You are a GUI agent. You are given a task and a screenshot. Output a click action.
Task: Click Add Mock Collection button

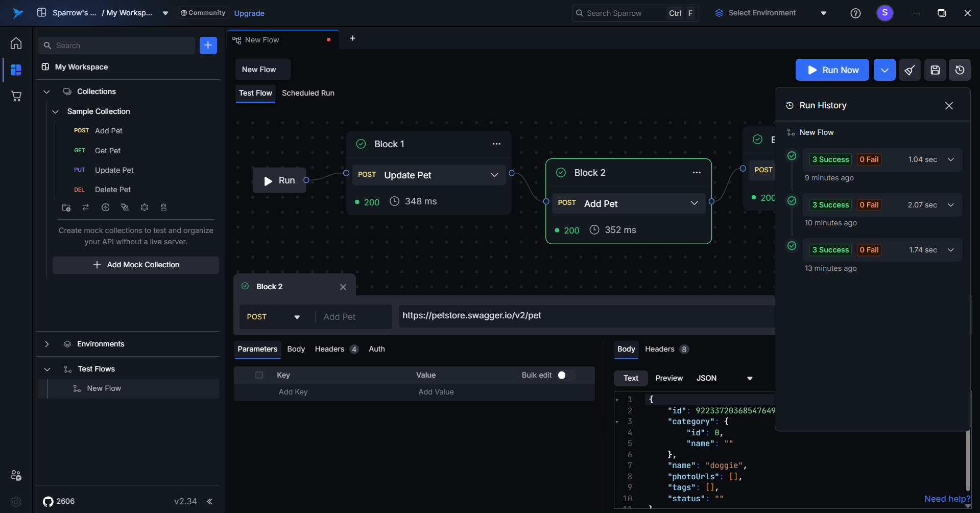[136, 265]
